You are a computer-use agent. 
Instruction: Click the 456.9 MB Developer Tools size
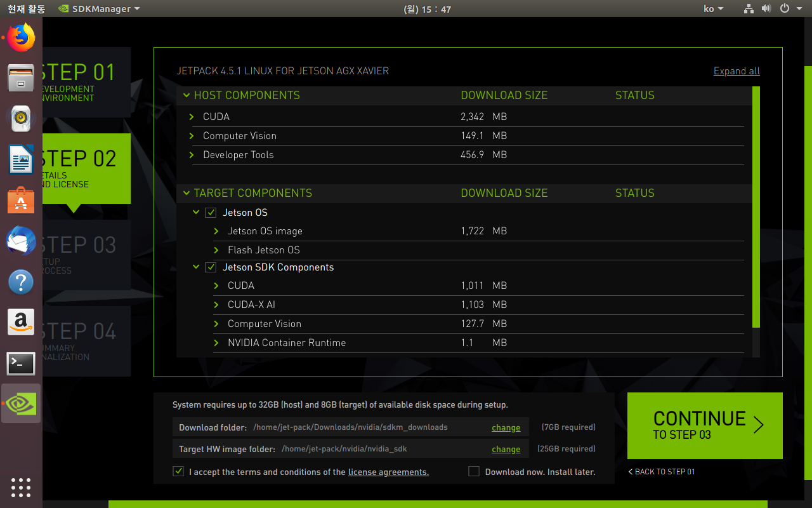click(483, 155)
